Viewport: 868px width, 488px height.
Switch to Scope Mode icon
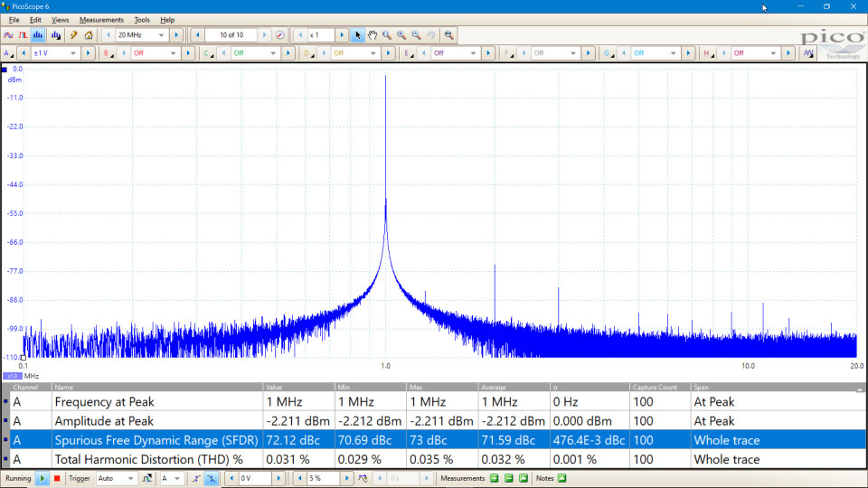pos(8,35)
